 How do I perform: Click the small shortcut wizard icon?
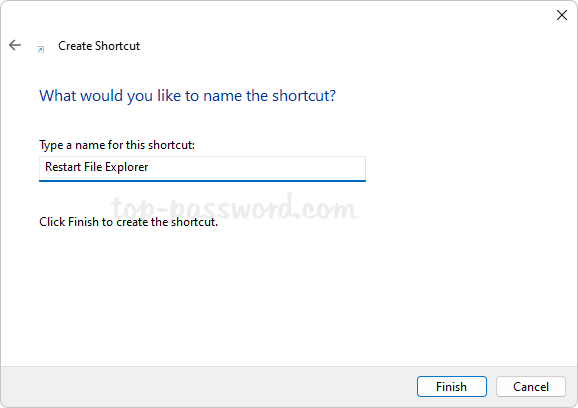click(x=41, y=49)
